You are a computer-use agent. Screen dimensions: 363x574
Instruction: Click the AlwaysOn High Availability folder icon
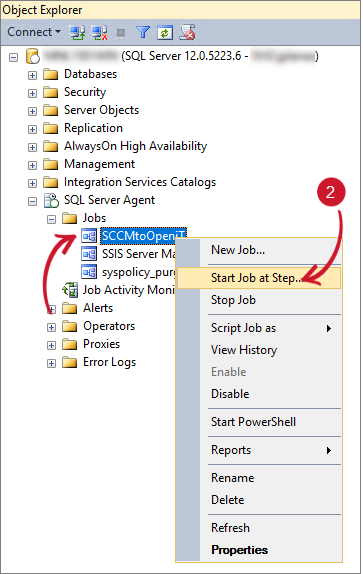tap(50, 146)
